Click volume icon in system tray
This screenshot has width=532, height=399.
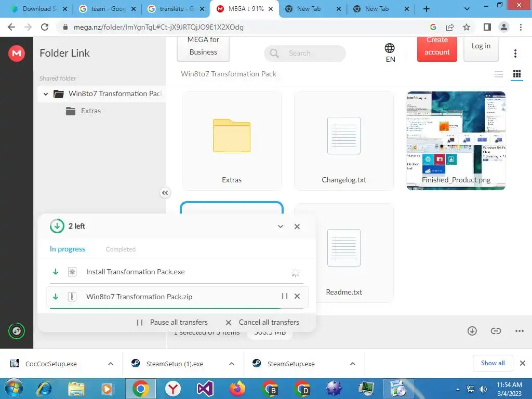point(483,389)
